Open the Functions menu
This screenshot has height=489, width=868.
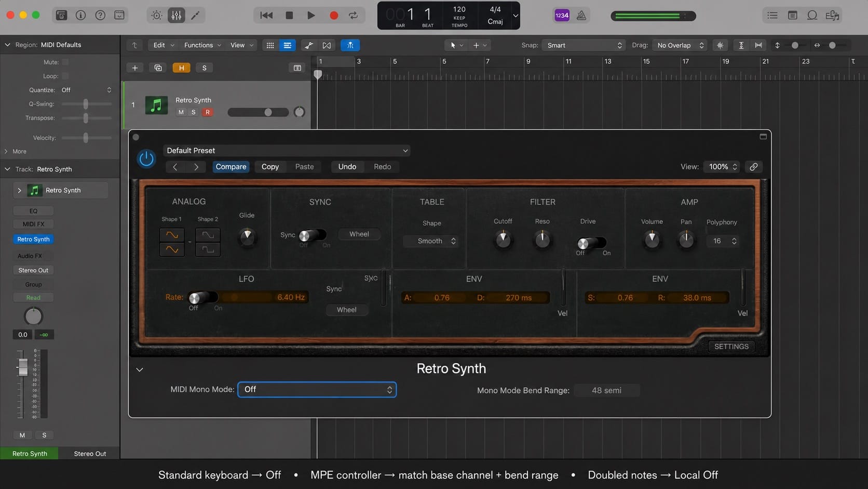[x=202, y=45]
